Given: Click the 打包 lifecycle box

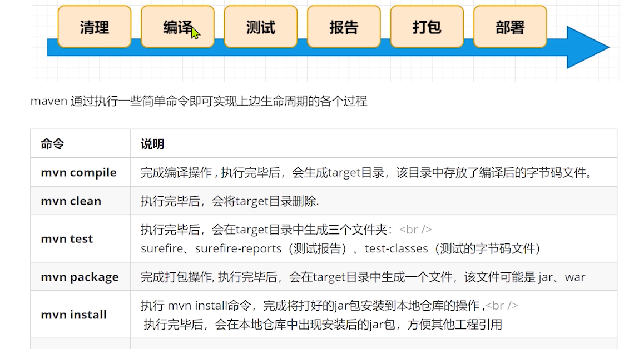Looking at the screenshot, I should [x=427, y=27].
